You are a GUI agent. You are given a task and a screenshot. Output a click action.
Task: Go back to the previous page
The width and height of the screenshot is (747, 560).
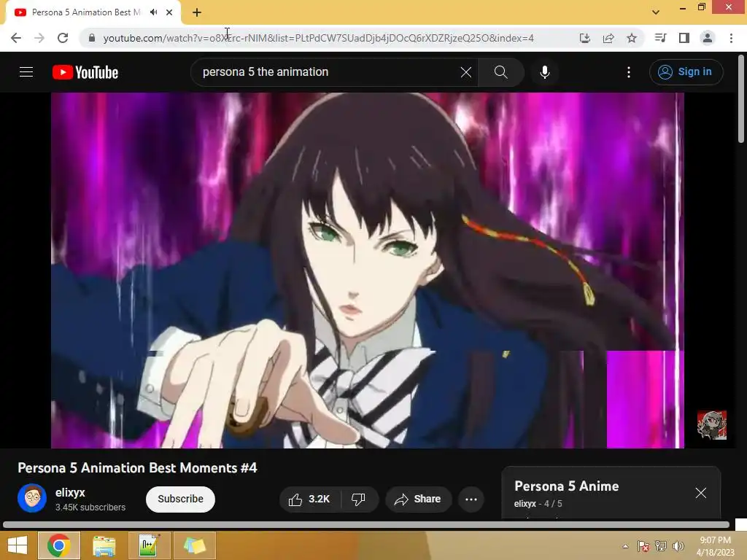tap(16, 38)
